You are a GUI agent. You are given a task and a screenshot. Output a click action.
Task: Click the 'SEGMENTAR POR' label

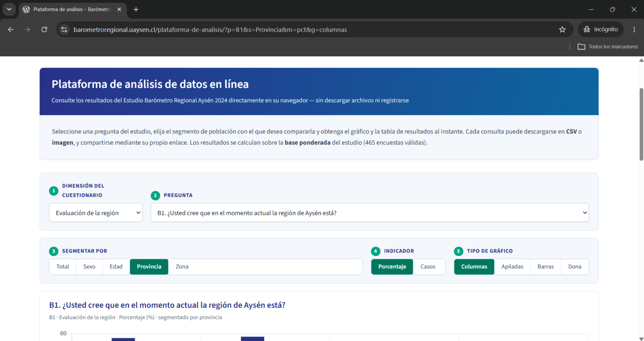(x=85, y=251)
